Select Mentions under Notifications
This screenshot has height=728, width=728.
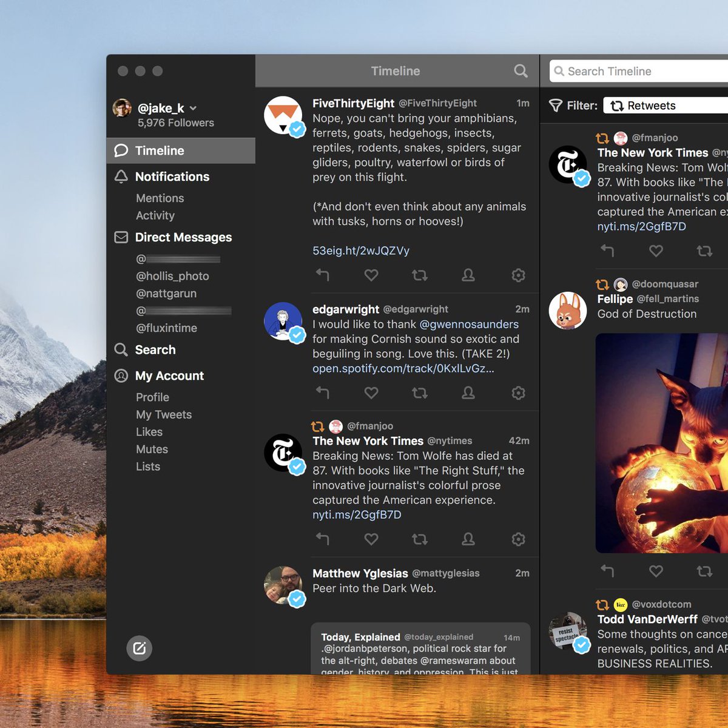(x=160, y=198)
